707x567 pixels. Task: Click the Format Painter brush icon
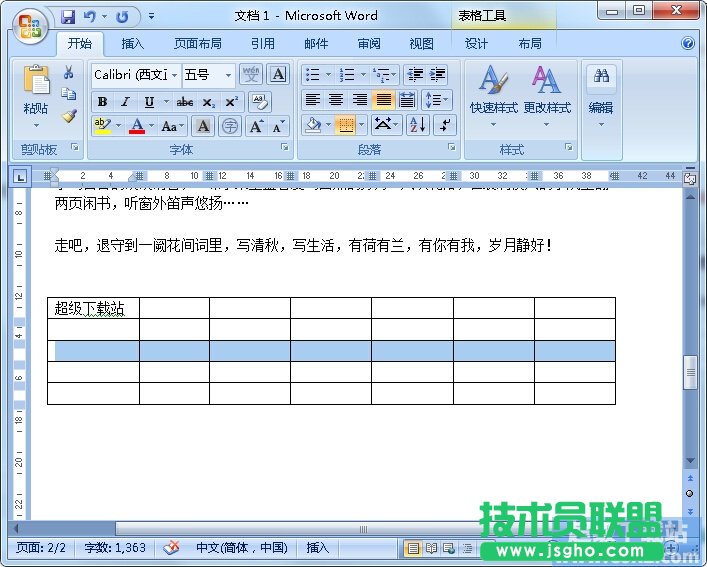(69, 115)
